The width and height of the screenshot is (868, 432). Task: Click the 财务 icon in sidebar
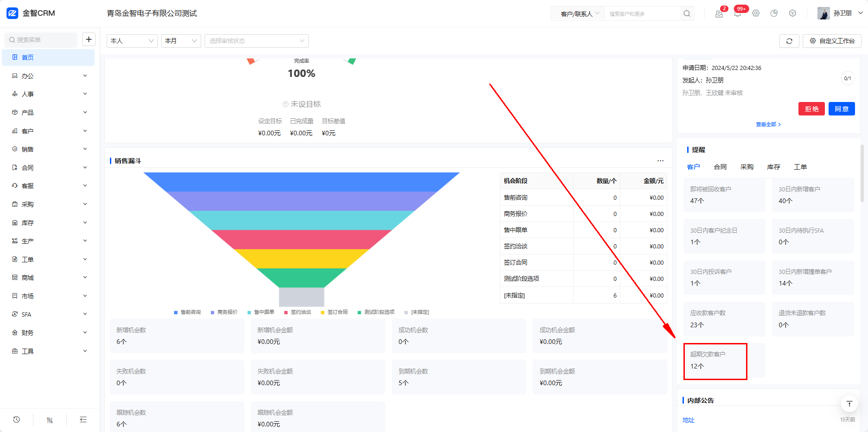15,333
